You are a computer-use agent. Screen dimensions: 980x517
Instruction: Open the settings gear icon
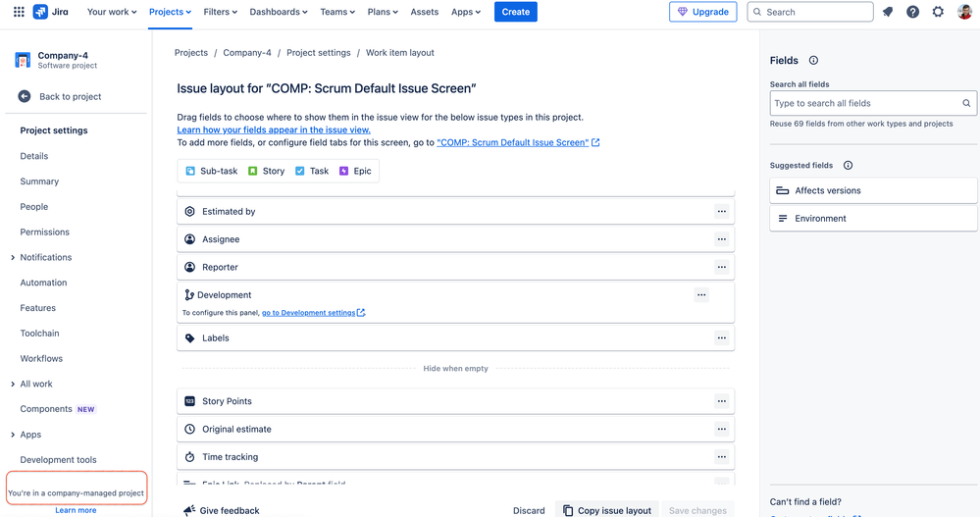(x=938, y=12)
